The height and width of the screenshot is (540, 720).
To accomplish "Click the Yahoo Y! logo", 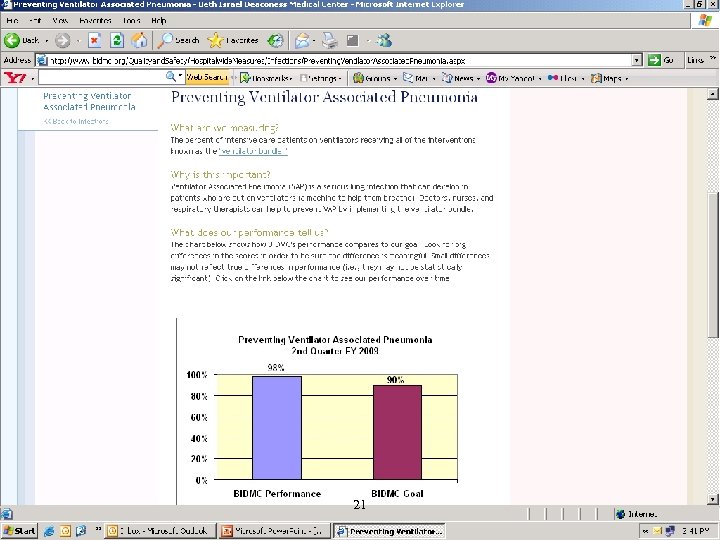I will click(15, 78).
